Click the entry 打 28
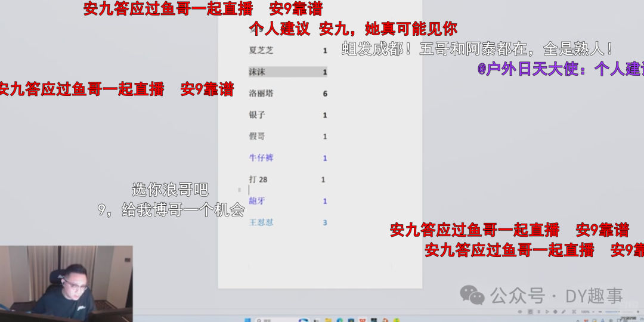The image size is (644, 322). 258,179
